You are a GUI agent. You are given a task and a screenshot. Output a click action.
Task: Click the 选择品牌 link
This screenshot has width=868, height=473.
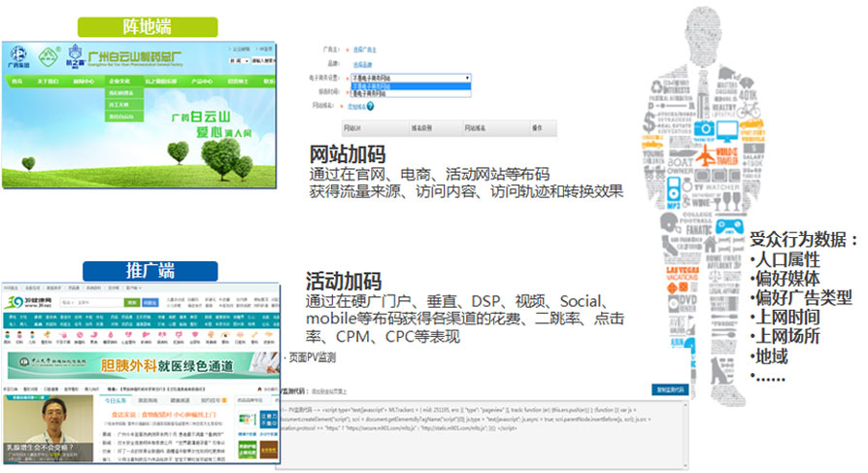362,64
